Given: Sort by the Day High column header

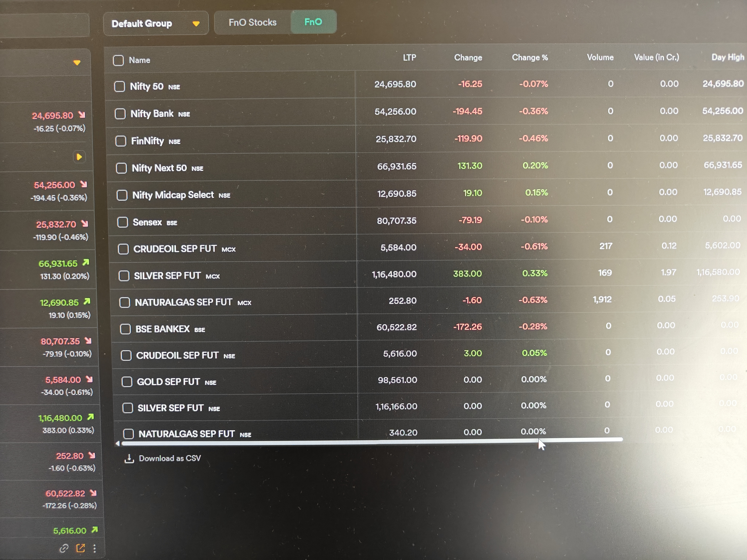Looking at the screenshot, I should [727, 57].
